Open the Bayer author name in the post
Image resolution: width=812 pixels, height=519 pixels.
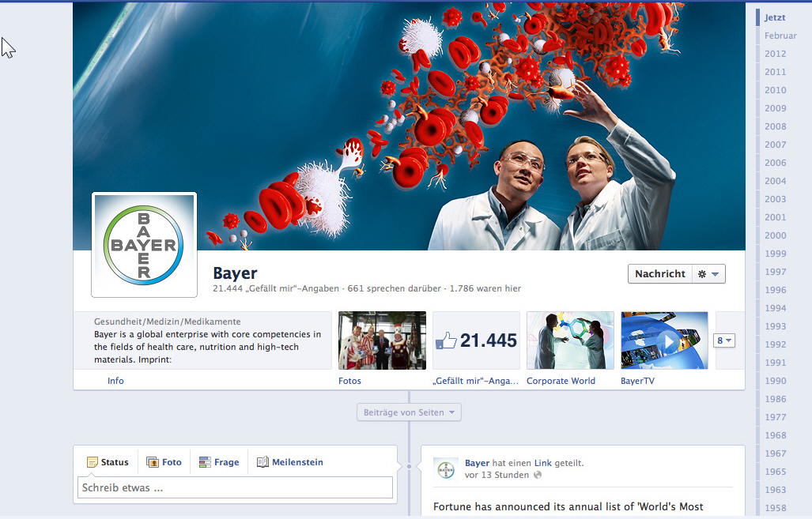pyautogui.click(x=477, y=463)
